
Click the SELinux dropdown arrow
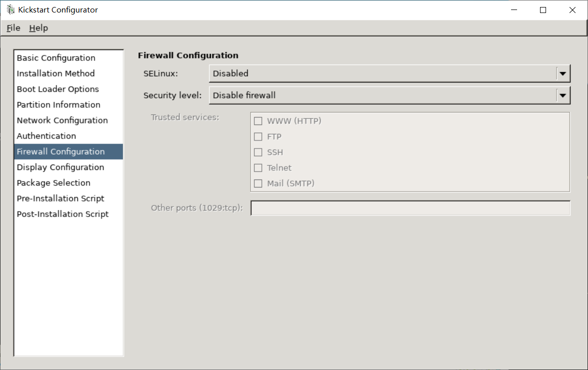pyautogui.click(x=563, y=73)
